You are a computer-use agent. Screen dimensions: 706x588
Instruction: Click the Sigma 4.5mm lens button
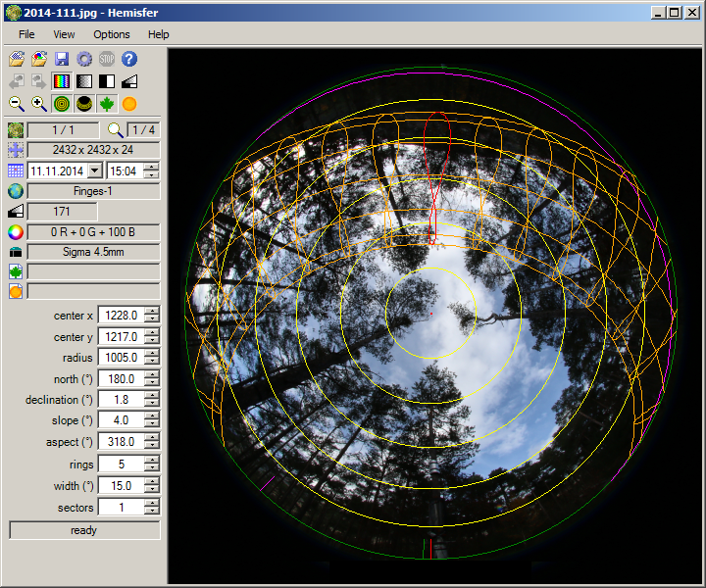click(93, 252)
